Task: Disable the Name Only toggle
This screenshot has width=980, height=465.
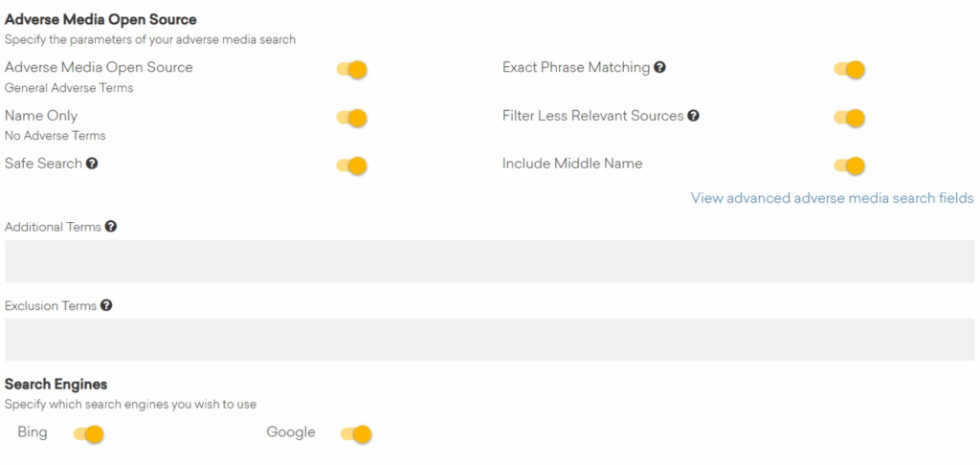Action: tap(352, 118)
